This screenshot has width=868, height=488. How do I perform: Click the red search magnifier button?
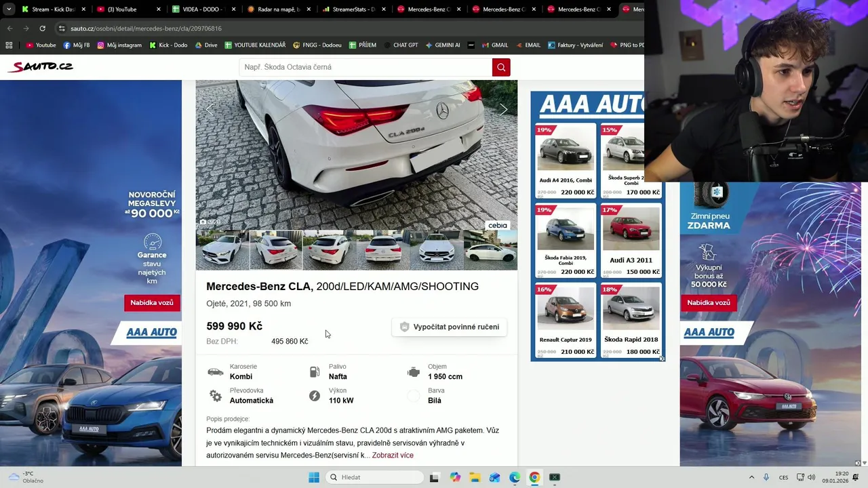click(x=501, y=67)
